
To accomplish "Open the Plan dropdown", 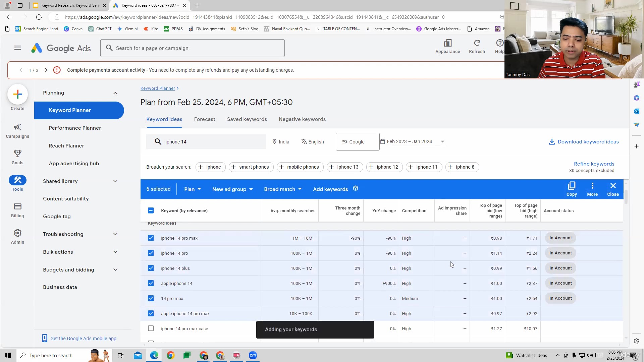I will click(x=193, y=189).
